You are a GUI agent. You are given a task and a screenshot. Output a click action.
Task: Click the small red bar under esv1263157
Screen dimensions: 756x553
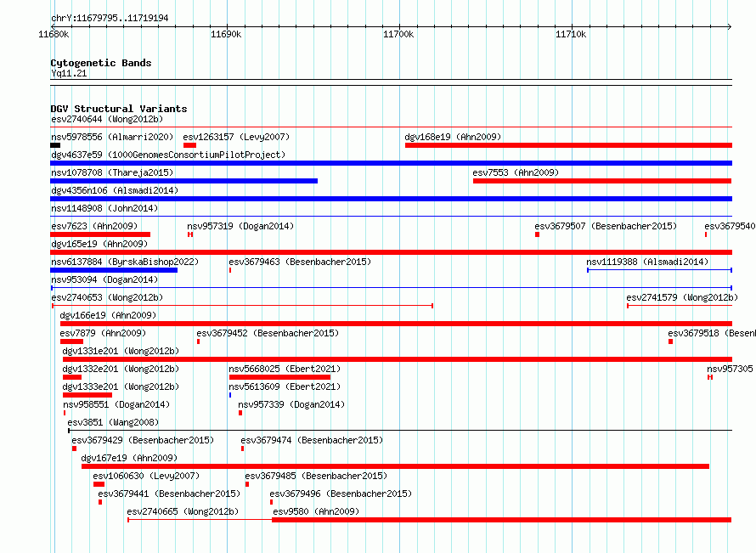[x=190, y=145]
